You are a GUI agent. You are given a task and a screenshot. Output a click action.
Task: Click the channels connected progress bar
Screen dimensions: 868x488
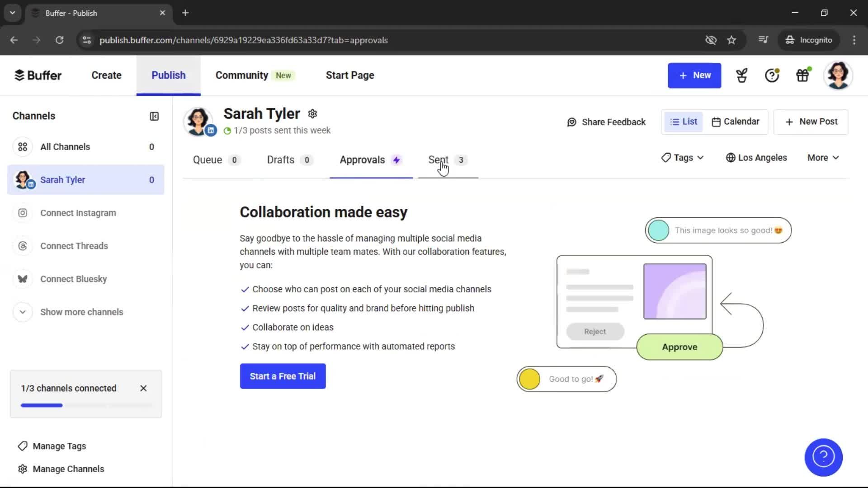[x=86, y=405]
